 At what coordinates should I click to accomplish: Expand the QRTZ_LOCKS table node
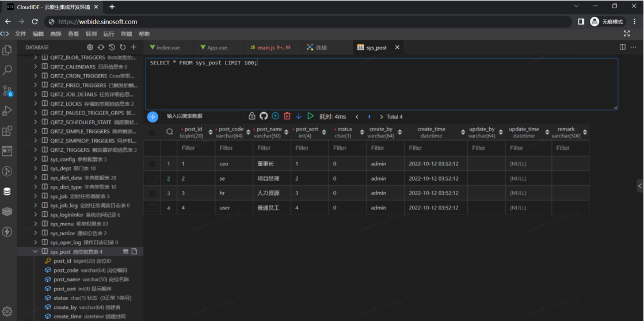(36, 104)
